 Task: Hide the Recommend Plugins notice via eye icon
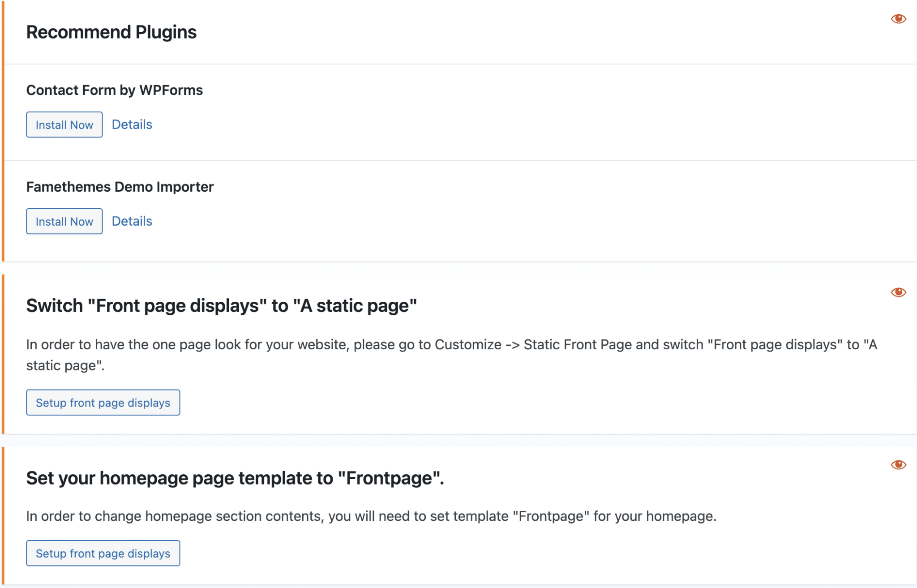coord(898,19)
